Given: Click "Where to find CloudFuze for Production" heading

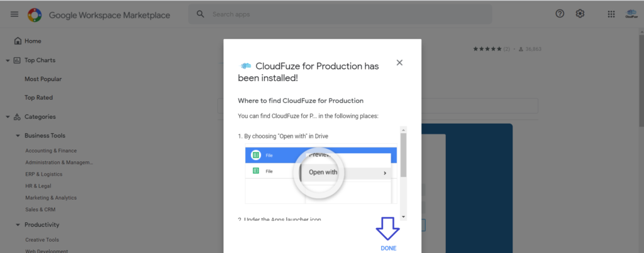Looking at the screenshot, I should click(x=301, y=100).
